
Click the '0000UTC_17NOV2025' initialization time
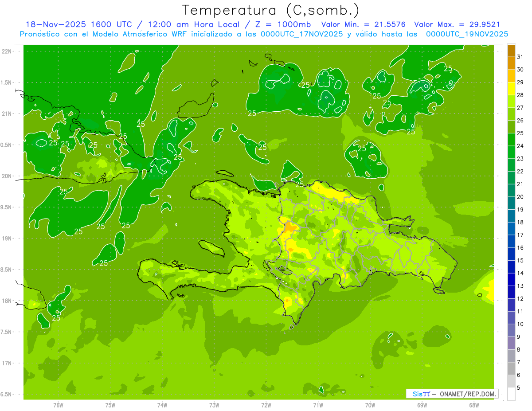[x=302, y=34]
